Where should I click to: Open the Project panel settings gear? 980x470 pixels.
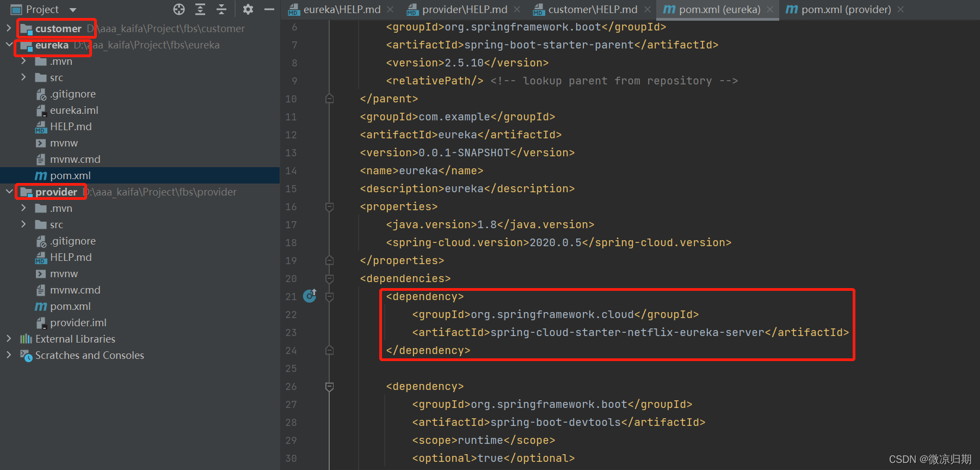click(x=248, y=9)
